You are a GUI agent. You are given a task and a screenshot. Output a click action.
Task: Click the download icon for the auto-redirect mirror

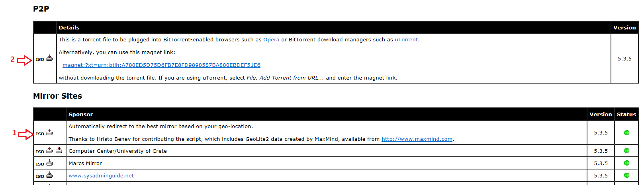click(x=49, y=132)
